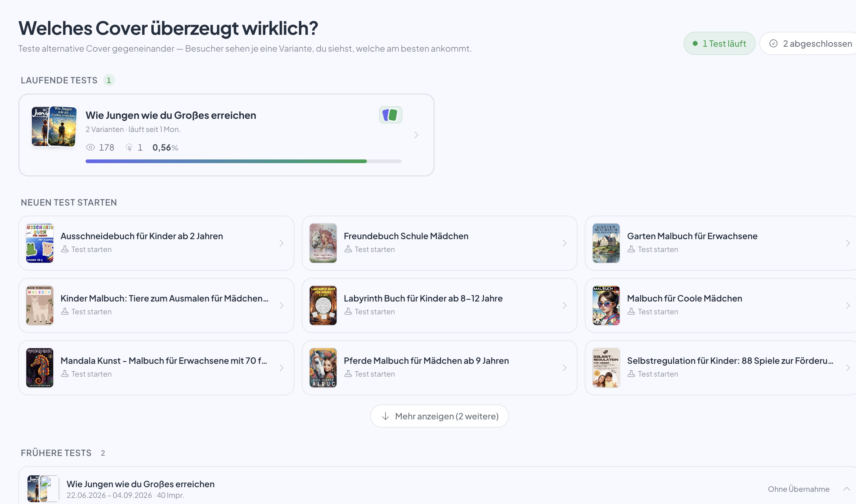Click the 0,56% conversion rate value

pyautogui.click(x=165, y=148)
